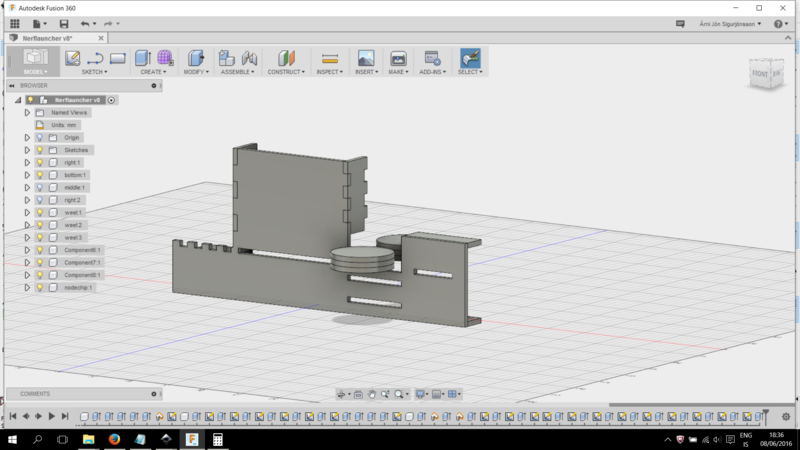The width and height of the screenshot is (800, 450).
Task: Jump to timeline start
Action: [13, 416]
